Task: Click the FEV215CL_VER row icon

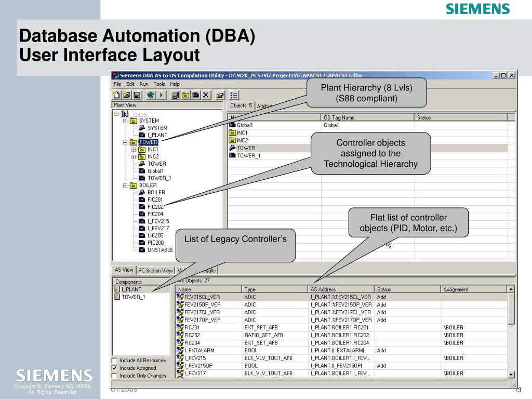Action: tap(180, 297)
